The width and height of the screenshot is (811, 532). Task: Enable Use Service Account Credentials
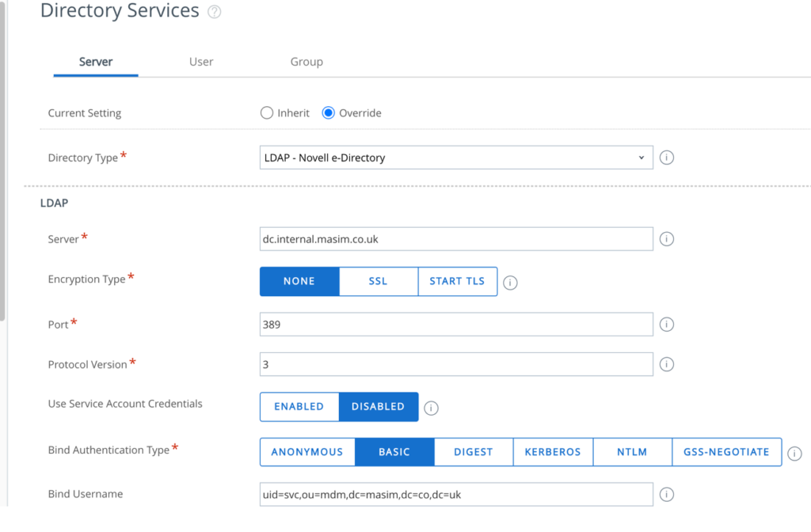click(x=299, y=406)
